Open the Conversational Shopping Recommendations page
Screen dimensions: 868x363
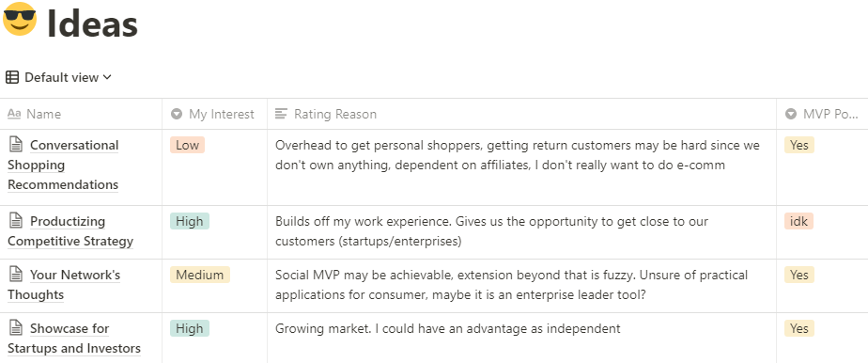coord(63,166)
